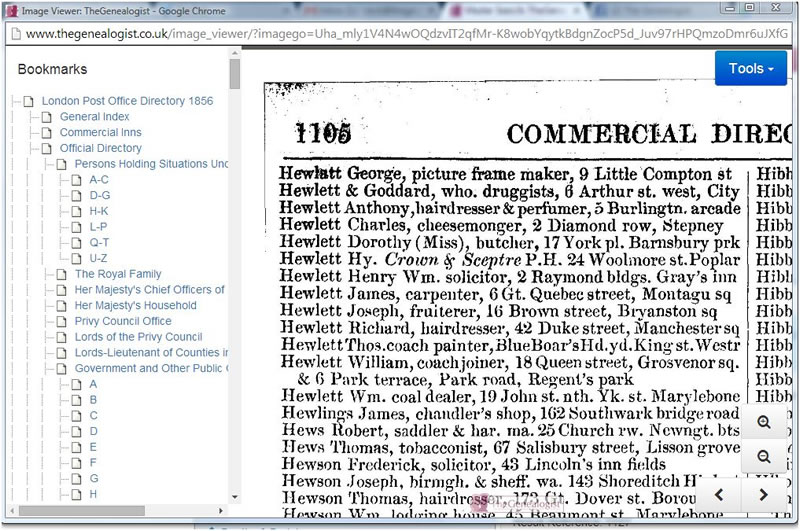Click page icon beside London Post Office Directory
The image size is (800, 531).
tap(29, 102)
